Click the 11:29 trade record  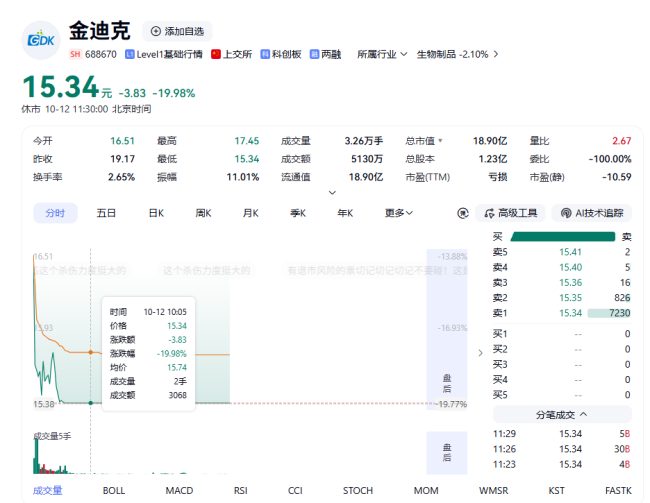click(x=561, y=434)
